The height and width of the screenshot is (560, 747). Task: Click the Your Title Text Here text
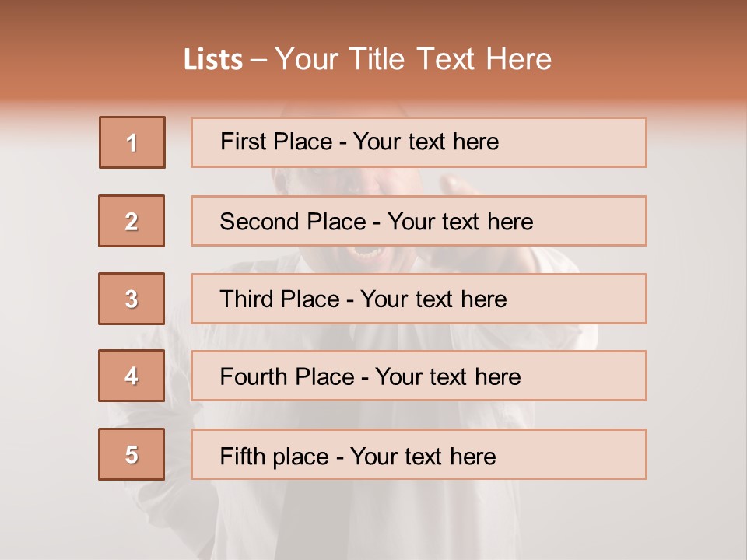413,60
